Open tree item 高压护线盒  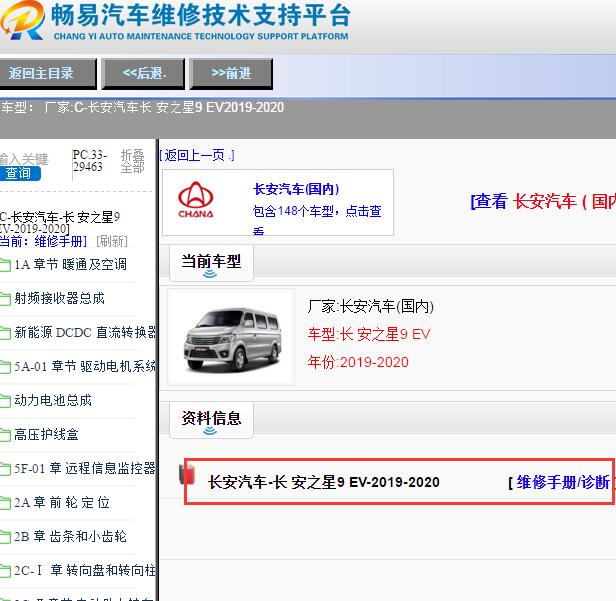[x=46, y=434]
